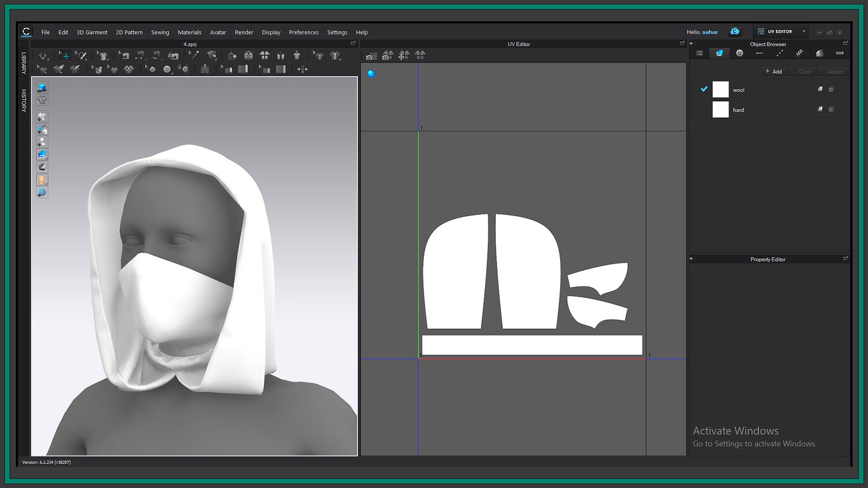The image size is (868, 488).
Task: Open the Button tab in Object Browser
Action: click(x=740, y=53)
